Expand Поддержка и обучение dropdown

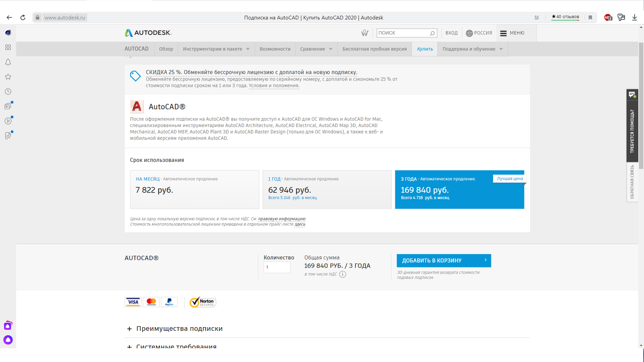pyautogui.click(x=473, y=49)
